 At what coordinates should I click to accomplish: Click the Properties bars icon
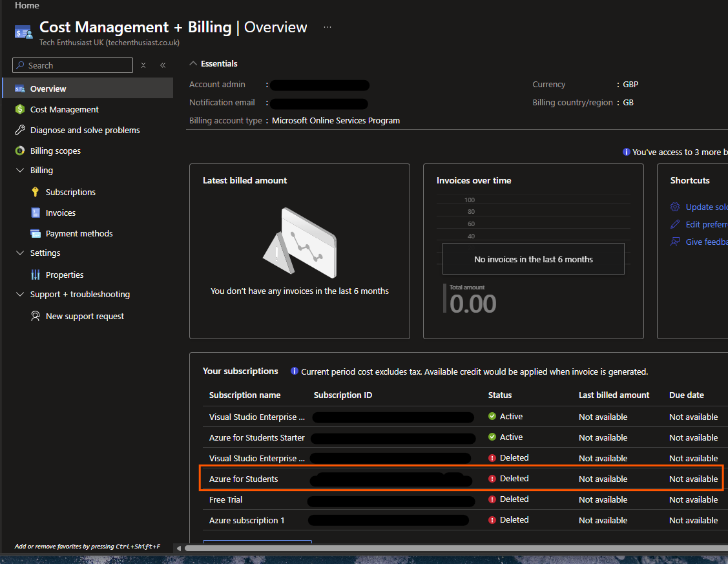[x=36, y=275]
